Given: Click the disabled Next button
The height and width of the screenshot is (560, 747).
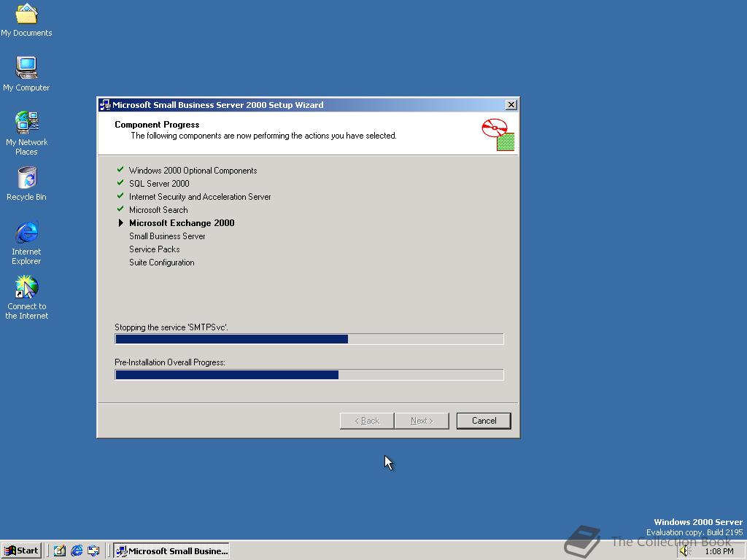Looking at the screenshot, I should pyautogui.click(x=422, y=421).
